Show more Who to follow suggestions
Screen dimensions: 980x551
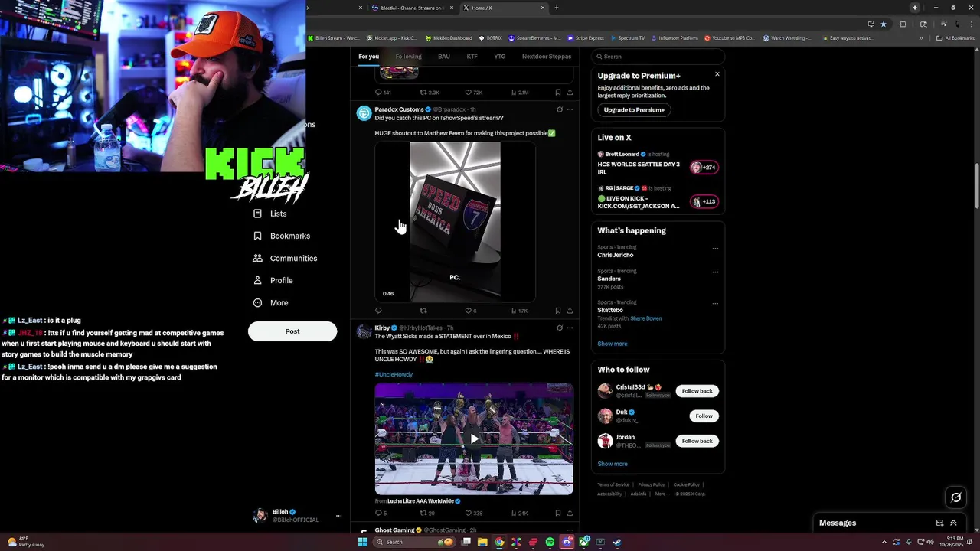612,464
